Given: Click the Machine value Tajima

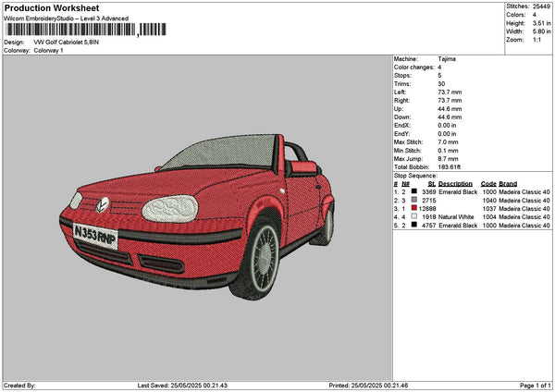Looking at the screenshot, I should [x=447, y=59].
